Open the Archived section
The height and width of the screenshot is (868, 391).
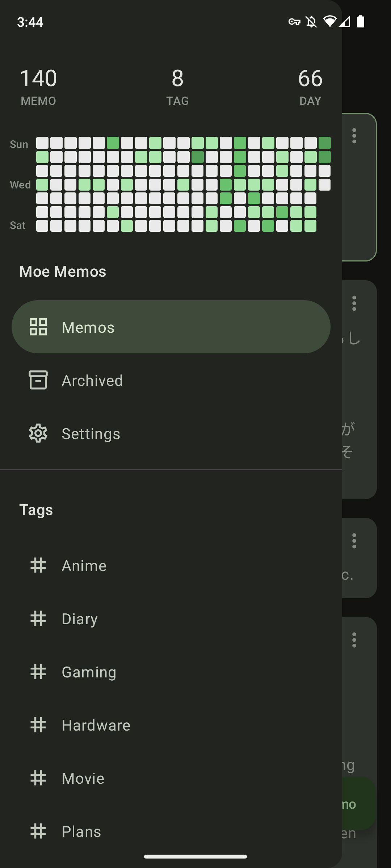(171, 380)
